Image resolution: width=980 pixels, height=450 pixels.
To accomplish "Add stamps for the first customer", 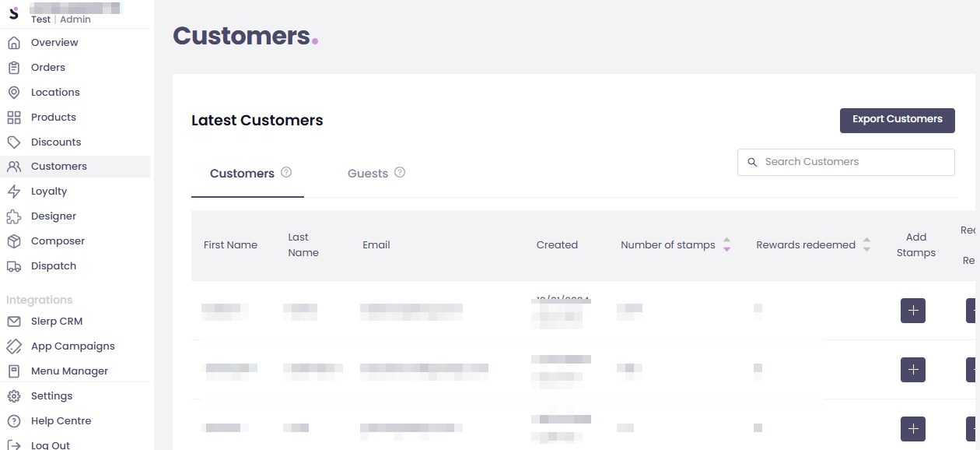I will 913,311.
